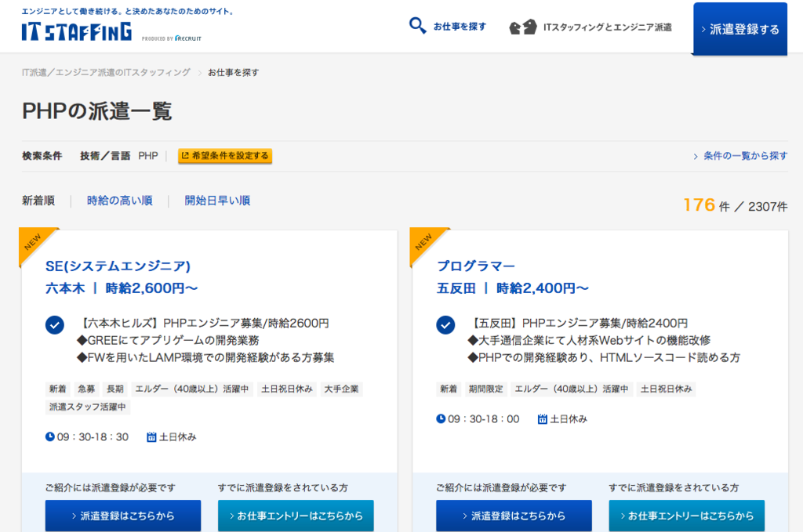The image size is (803, 532).
Task: Click お仕事エントリーはこちらから in SE card
Action: pos(296,516)
